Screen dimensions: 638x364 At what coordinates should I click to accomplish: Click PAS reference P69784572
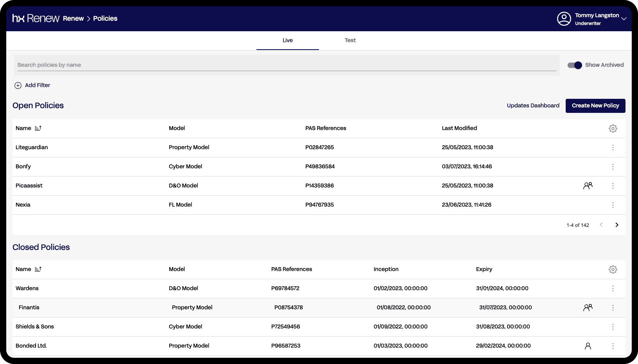(285, 288)
